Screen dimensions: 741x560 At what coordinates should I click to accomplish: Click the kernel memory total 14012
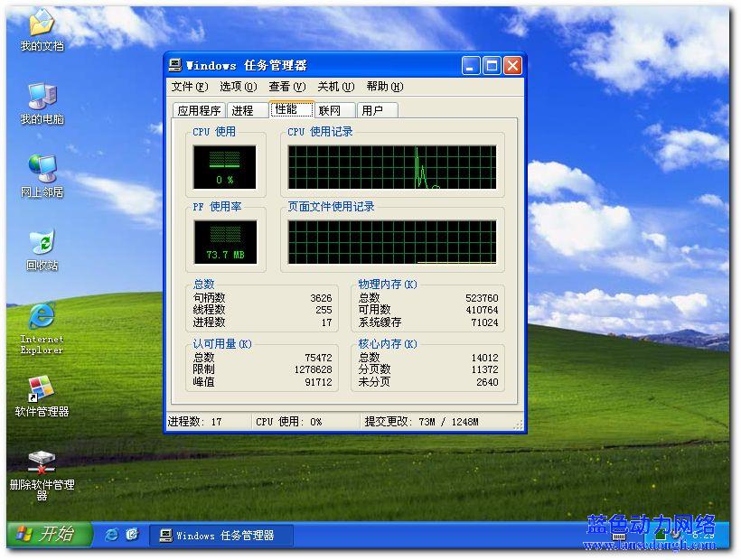[485, 358]
